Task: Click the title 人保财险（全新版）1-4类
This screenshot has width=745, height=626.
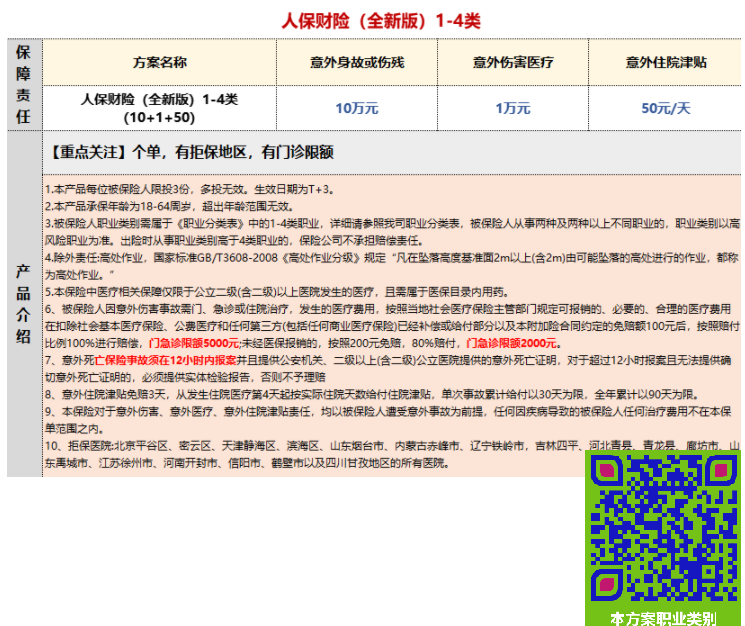Action: pos(381,21)
